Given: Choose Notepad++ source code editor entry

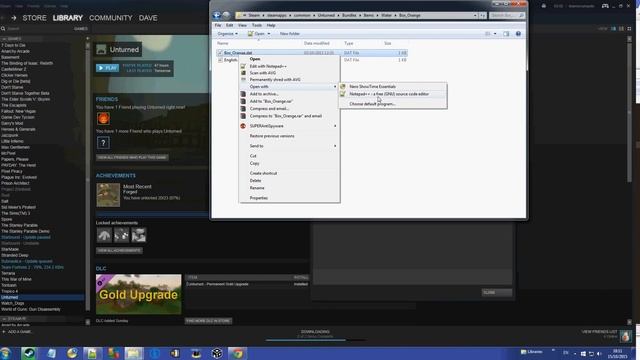Looking at the screenshot, I should click(x=393, y=94).
